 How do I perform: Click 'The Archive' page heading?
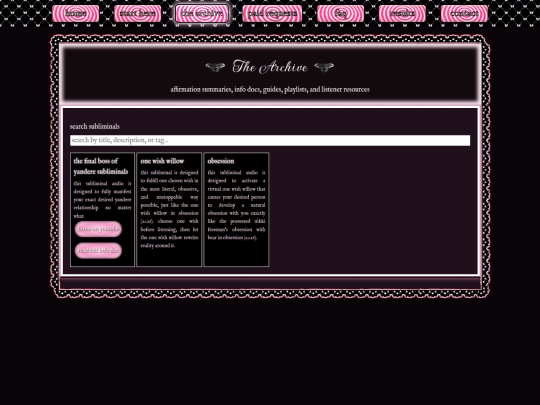[270, 67]
